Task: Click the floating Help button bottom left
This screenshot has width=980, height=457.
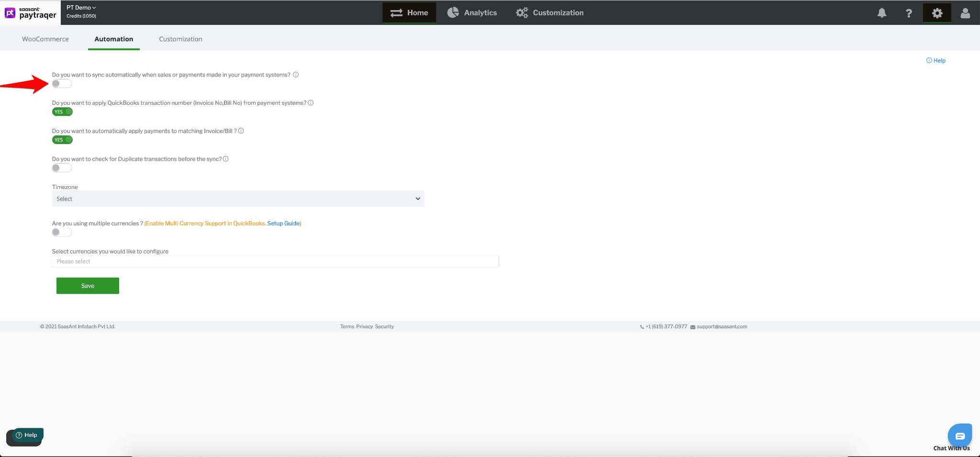Action: [27, 435]
